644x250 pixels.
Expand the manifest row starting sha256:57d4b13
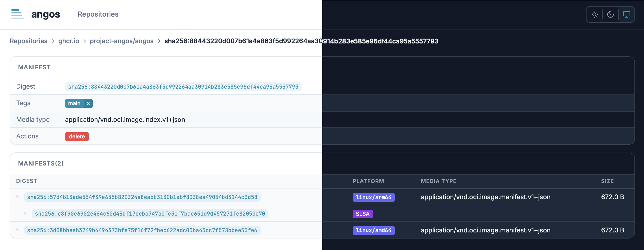[142, 197]
